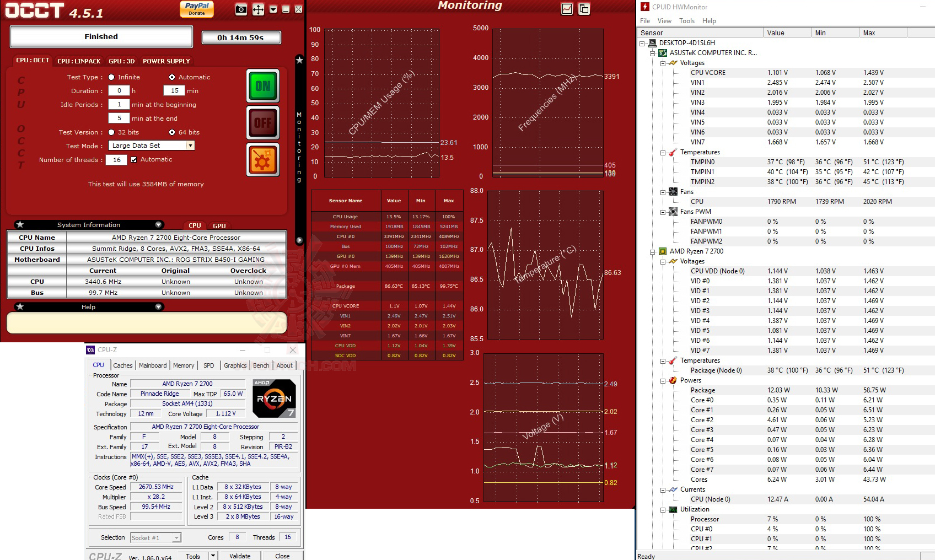935x560 pixels.
Task: Open the POWER SUPPLY tab
Action: point(166,61)
